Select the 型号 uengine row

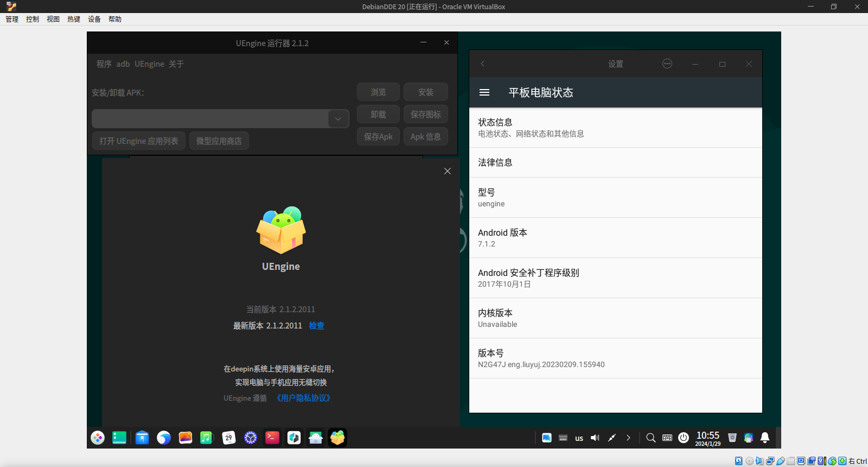click(x=616, y=198)
